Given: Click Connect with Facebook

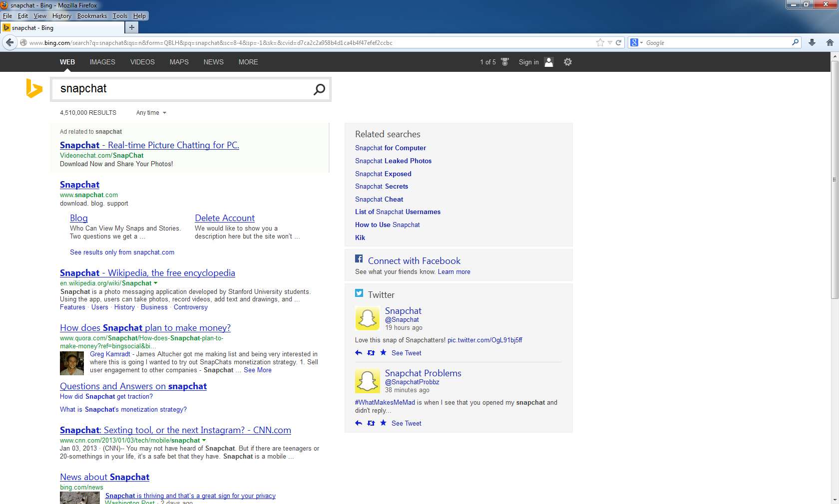Looking at the screenshot, I should pyautogui.click(x=414, y=260).
